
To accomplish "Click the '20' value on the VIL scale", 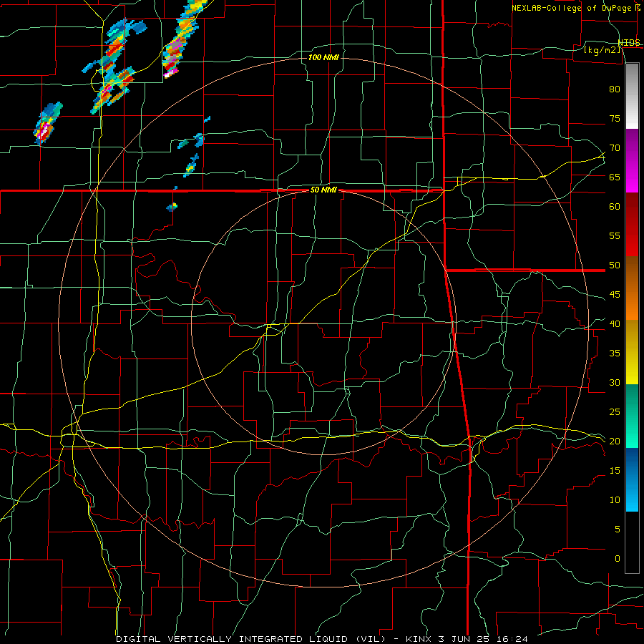I will (x=615, y=441).
